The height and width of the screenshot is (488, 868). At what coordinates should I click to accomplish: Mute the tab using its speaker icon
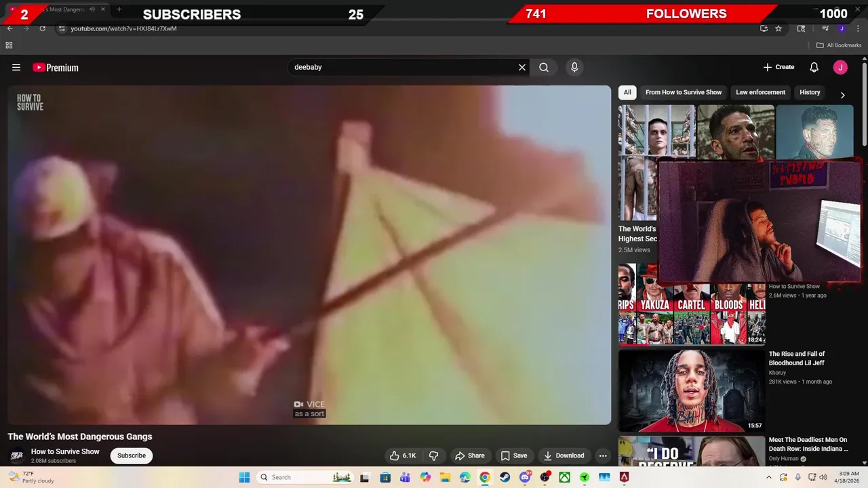pos(92,9)
